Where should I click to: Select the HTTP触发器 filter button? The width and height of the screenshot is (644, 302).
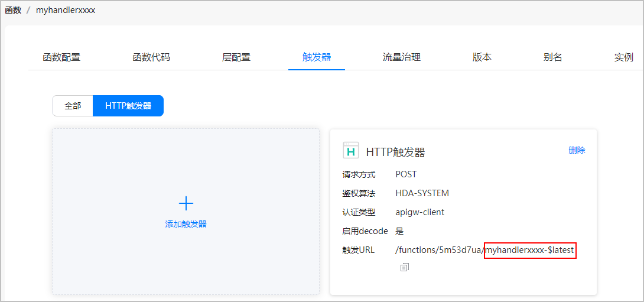click(128, 106)
